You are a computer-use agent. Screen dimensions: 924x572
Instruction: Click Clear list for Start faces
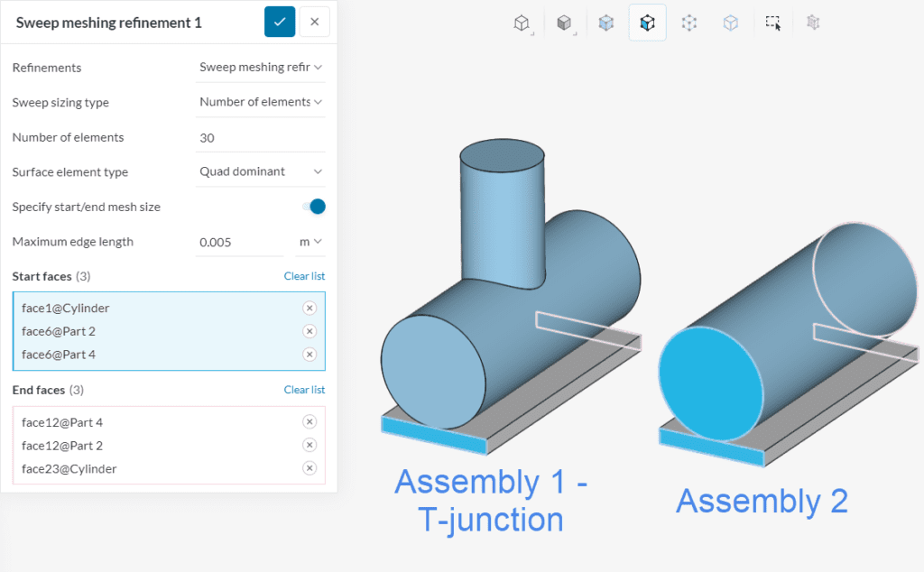tap(304, 276)
